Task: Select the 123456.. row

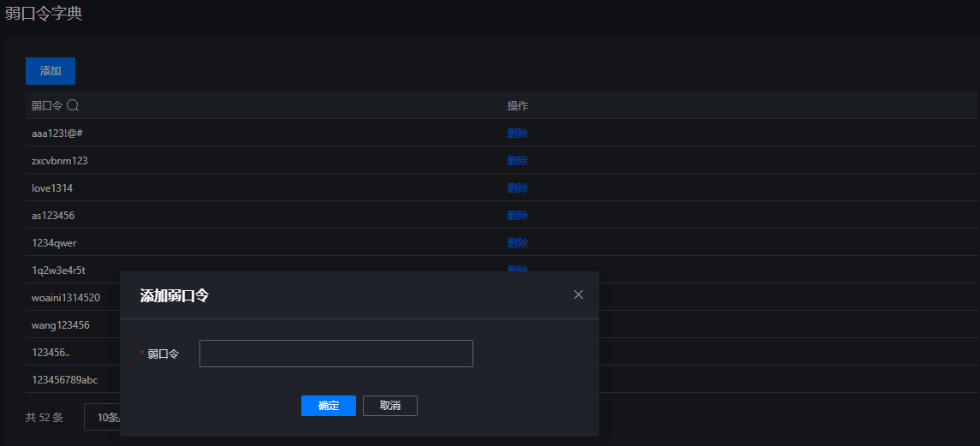Action: 73,352
